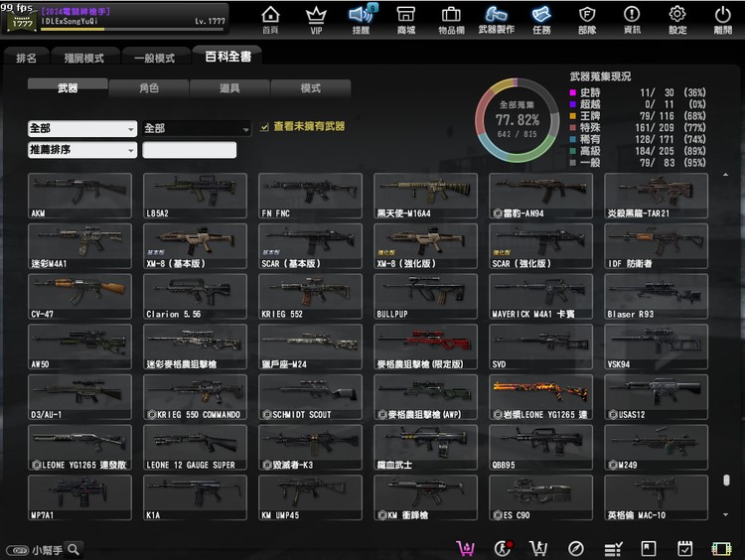The height and width of the screenshot is (560, 745).
Task: Click the IDLExSongYuQi player profile name
Action: click(x=70, y=22)
